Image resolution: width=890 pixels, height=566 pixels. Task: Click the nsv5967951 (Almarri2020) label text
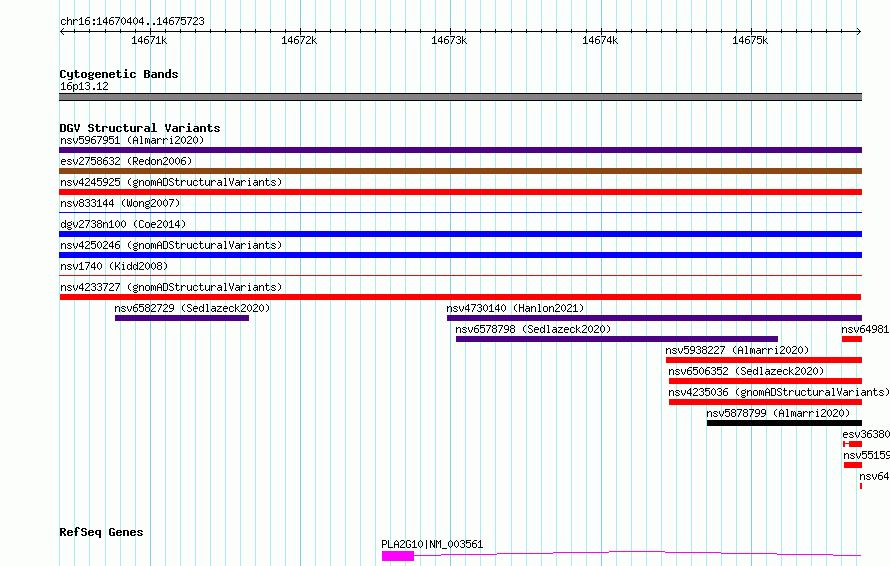132,140
